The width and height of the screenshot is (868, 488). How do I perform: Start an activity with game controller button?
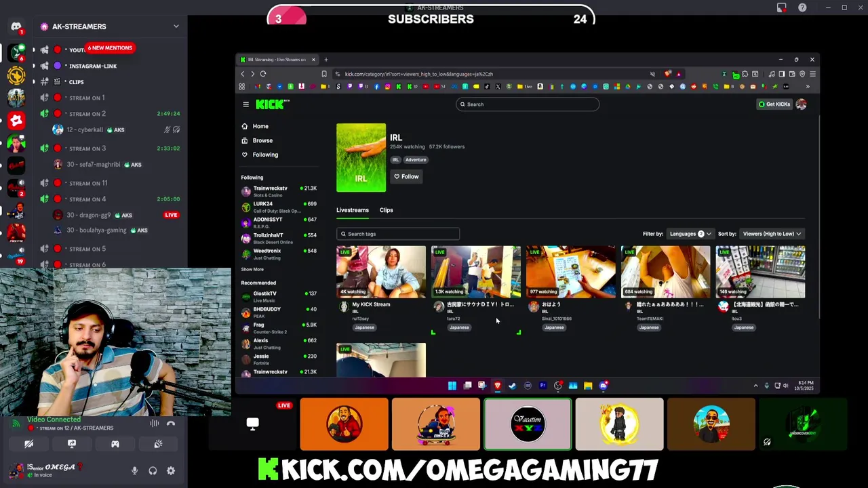click(115, 444)
